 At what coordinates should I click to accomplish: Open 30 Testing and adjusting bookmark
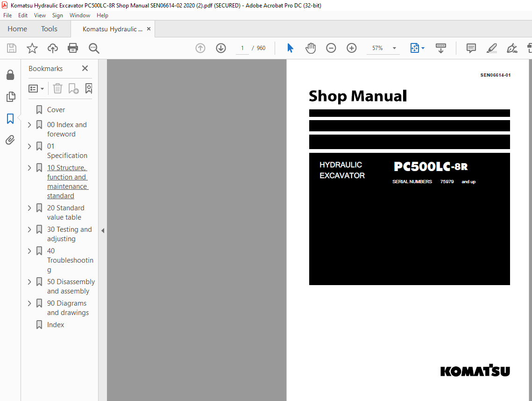click(x=70, y=234)
